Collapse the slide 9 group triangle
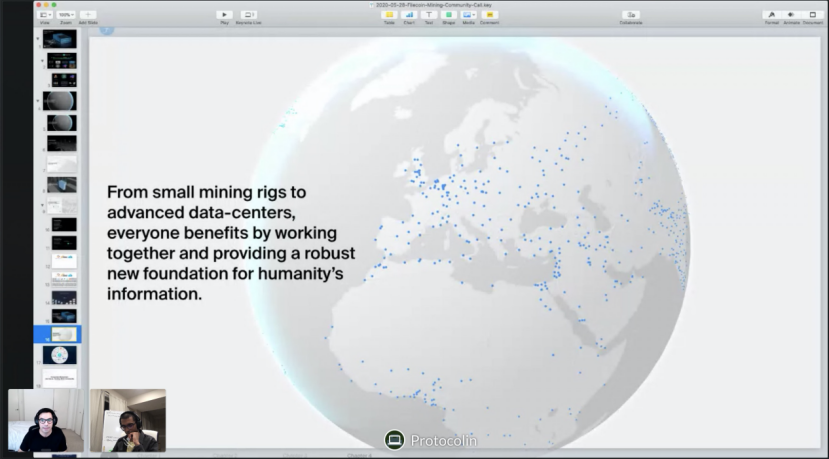This screenshot has width=829, height=459. coord(43,205)
